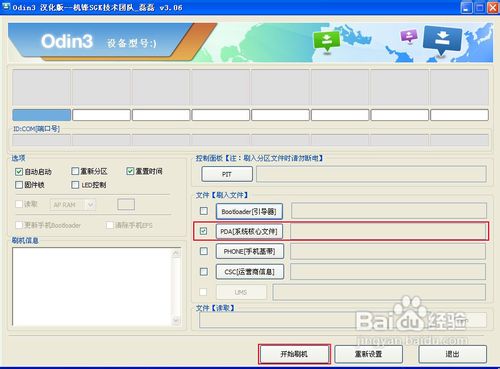500x369 pixels.
Task: Click the 重新设置 reset button
Action: (x=368, y=354)
